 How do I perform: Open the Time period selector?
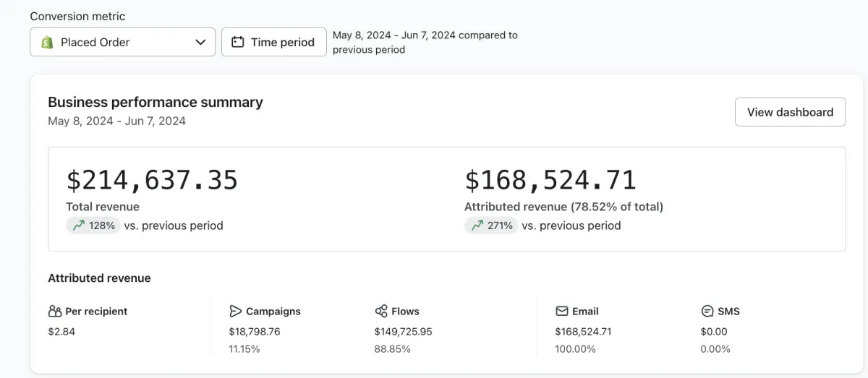tap(273, 42)
